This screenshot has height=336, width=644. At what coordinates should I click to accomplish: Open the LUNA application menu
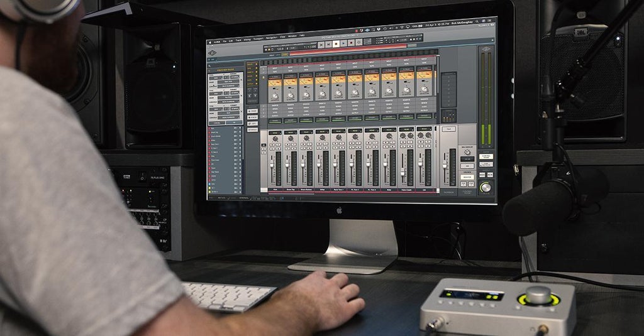tap(217, 42)
